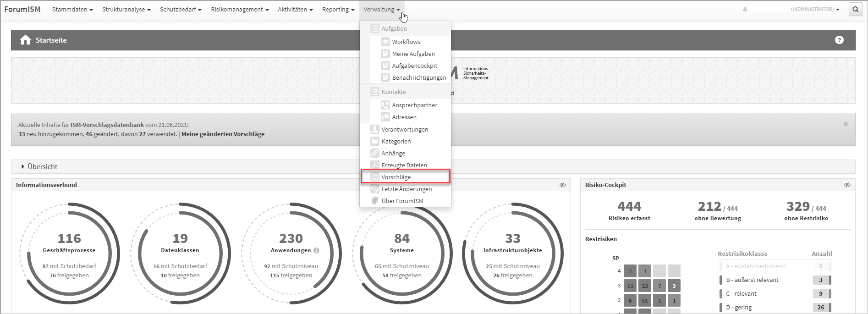Click the Anwendungen info icon
This screenshot has height=314, width=868.
coord(316,251)
